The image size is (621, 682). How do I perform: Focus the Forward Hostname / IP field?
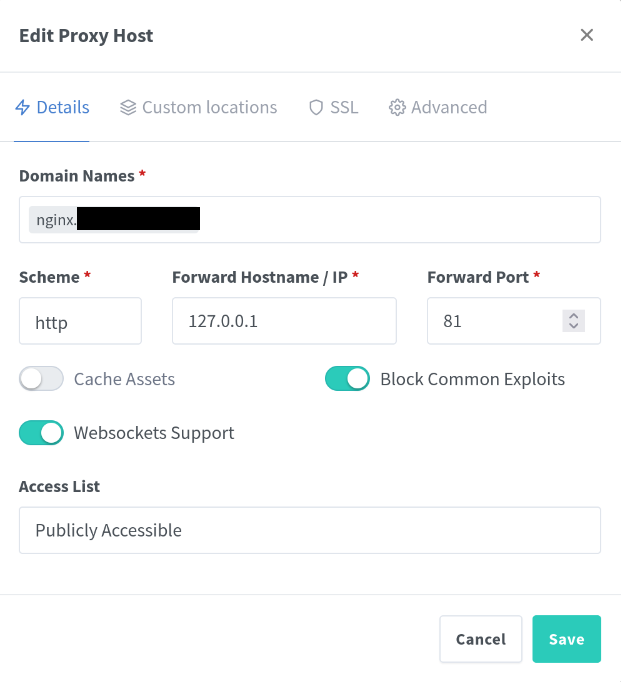tap(284, 322)
